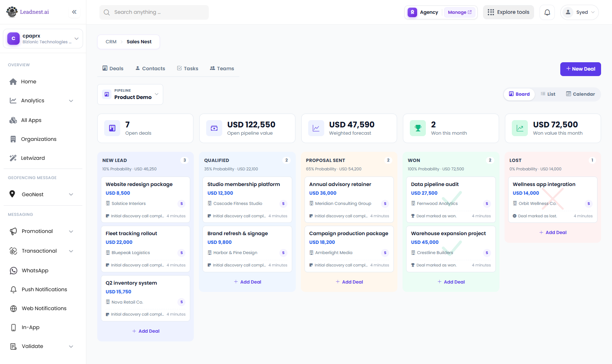The width and height of the screenshot is (612, 364).
Task: Click the Letwizard wand icon
Action: pyautogui.click(x=13, y=158)
